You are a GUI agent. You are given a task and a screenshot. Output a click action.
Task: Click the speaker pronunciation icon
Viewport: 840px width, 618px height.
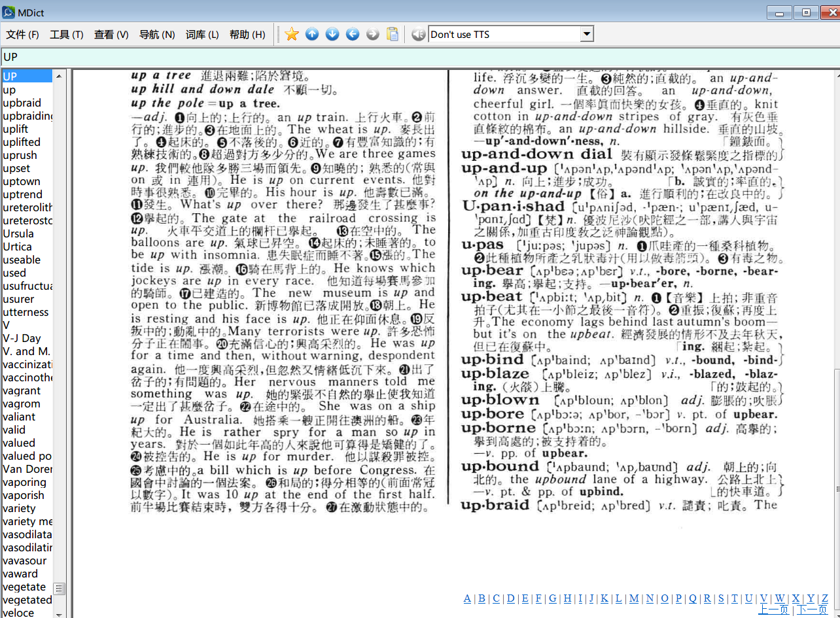[x=419, y=35]
